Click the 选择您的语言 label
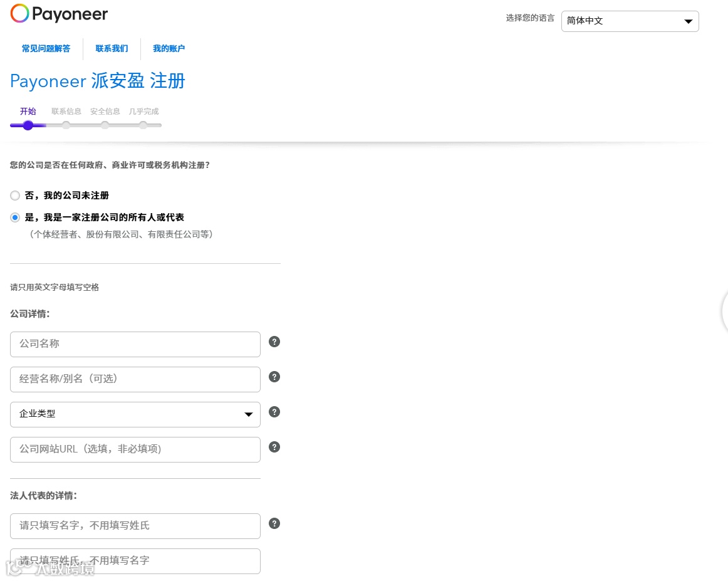728x581 pixels. [x=530, y=18]
